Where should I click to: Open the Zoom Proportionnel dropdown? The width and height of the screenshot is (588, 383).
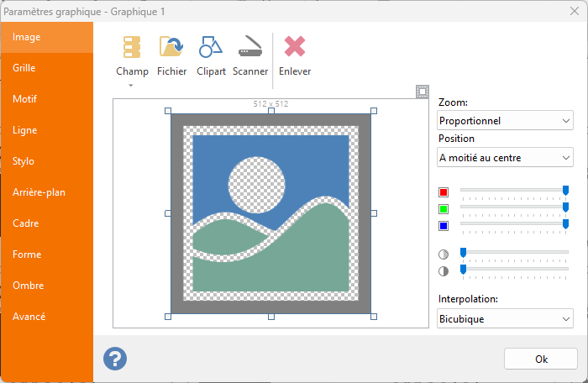[x=506, y=121]
